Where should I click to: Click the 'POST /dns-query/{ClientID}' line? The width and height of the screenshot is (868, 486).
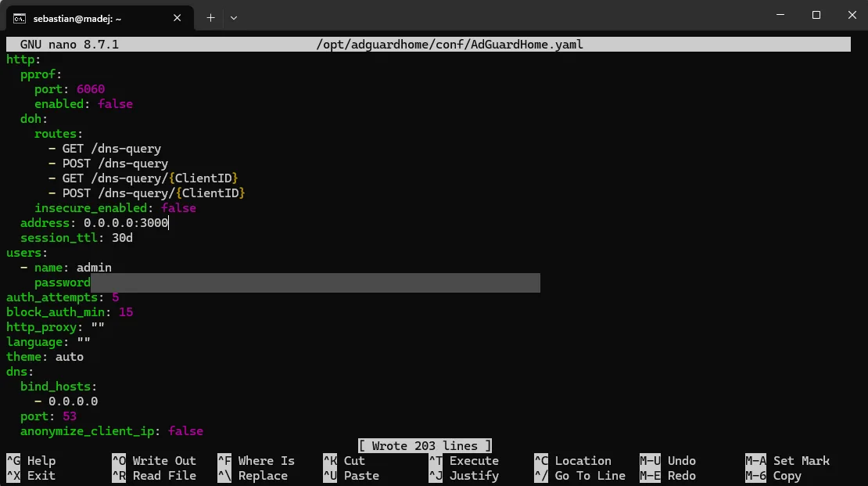(x=147, y=193)
